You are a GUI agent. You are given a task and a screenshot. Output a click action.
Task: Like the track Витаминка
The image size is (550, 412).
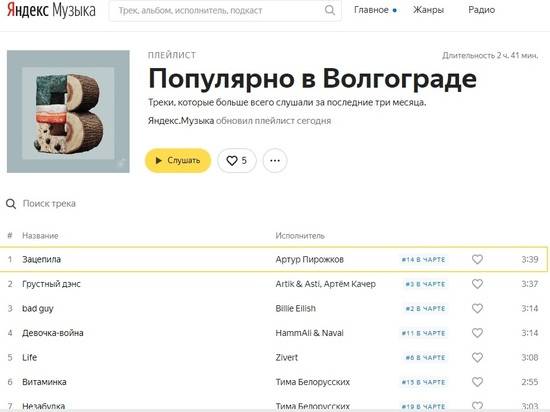click(x=477, y=382)
